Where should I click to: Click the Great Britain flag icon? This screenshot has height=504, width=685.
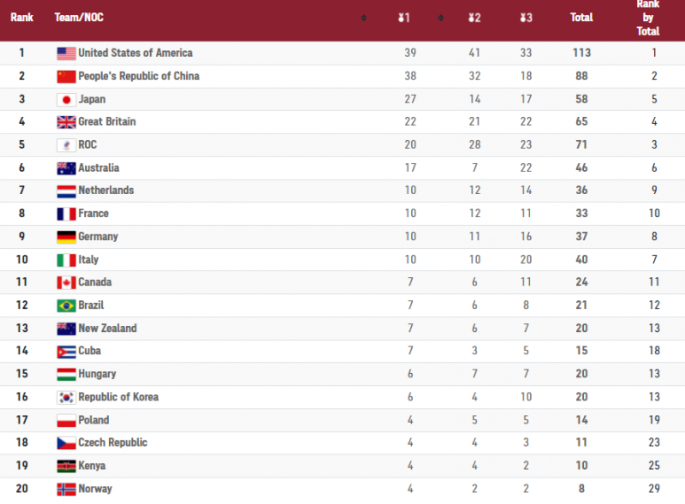(66, 122)
